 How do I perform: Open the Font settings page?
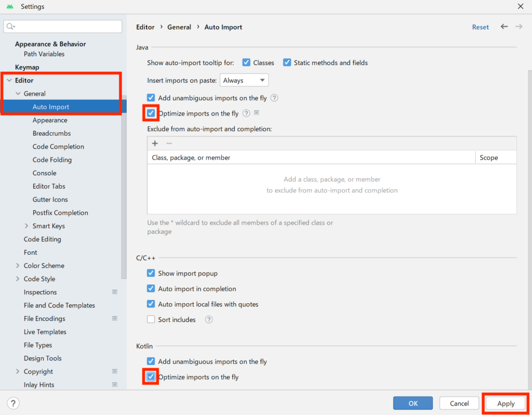(31, 252)
